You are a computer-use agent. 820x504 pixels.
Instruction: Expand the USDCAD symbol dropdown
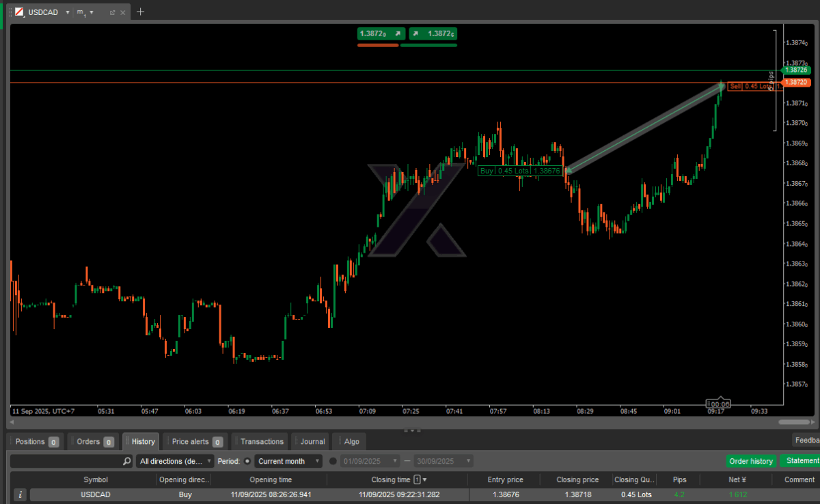pyautogui.click(x=68, y=12)
